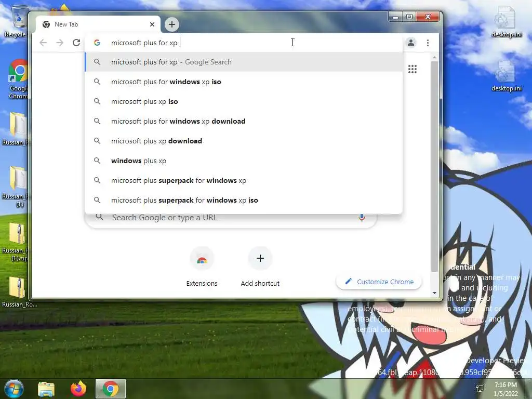This screenshot has width=532, height=399.
Task: Select the Russian_ (1) folder desktop icon
Action: click(x=15, y=187)
